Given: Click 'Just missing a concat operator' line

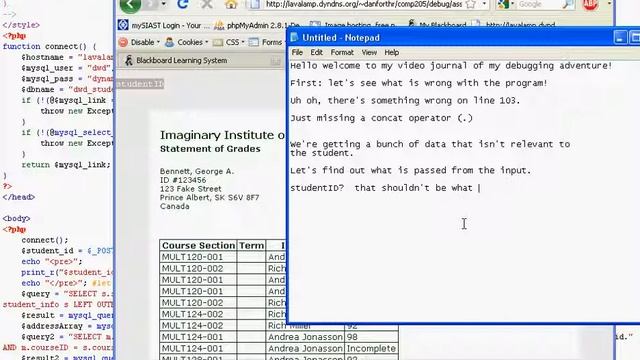Looking at the screenshot, I should coord(382,118).
